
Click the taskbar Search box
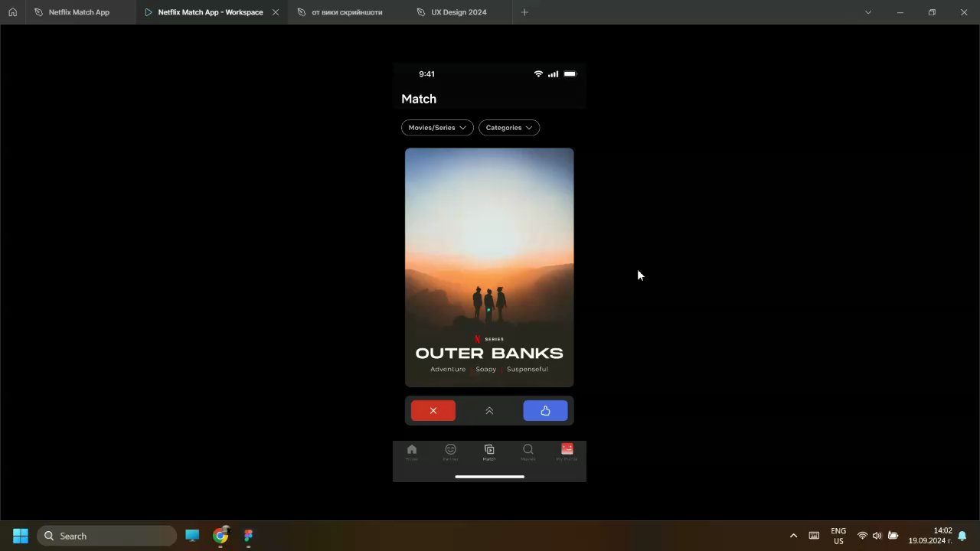(107, 536)
